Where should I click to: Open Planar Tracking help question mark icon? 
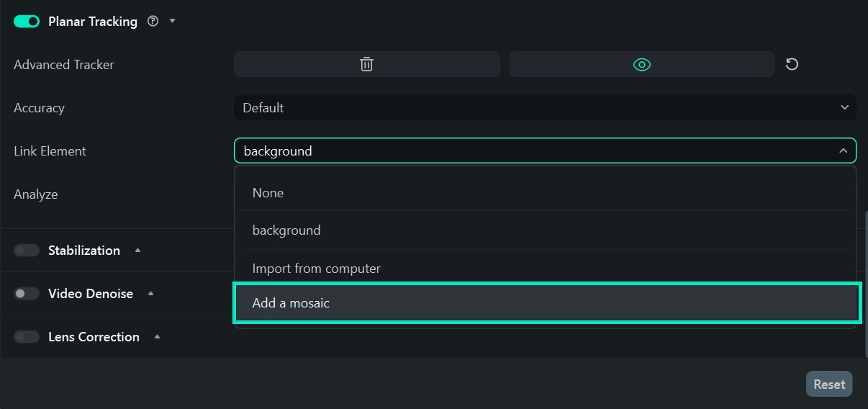click(x=153, y=21)
